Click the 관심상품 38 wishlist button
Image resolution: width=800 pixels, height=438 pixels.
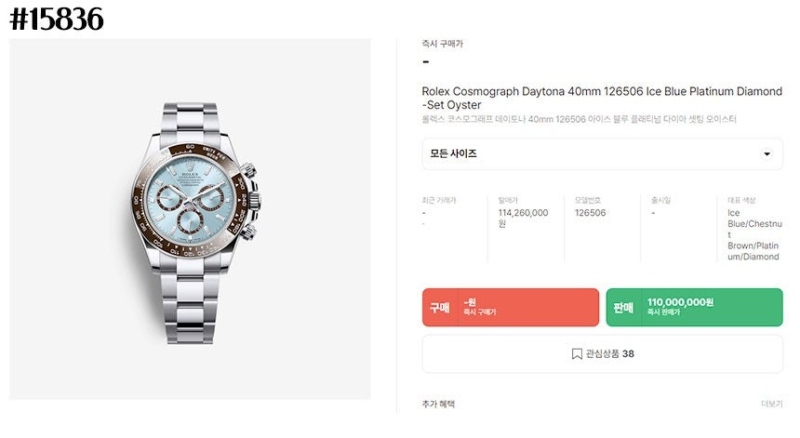pos(602,353)
